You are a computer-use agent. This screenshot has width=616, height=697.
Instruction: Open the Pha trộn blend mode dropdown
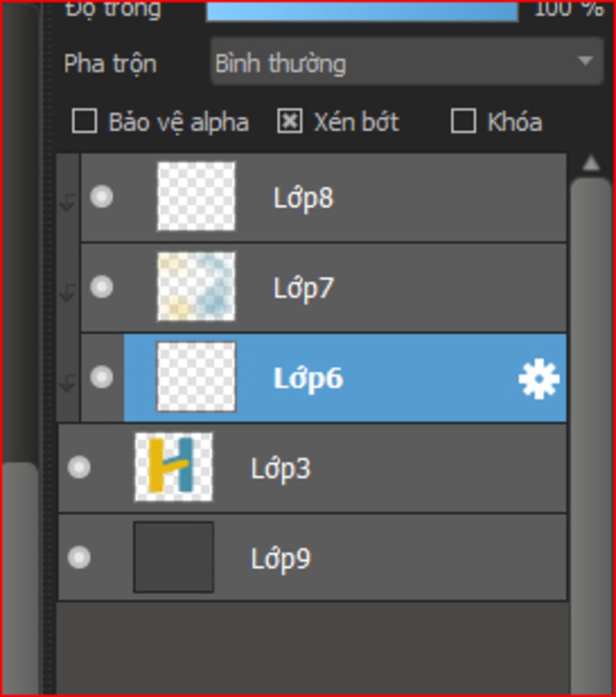tap(407, 62)
